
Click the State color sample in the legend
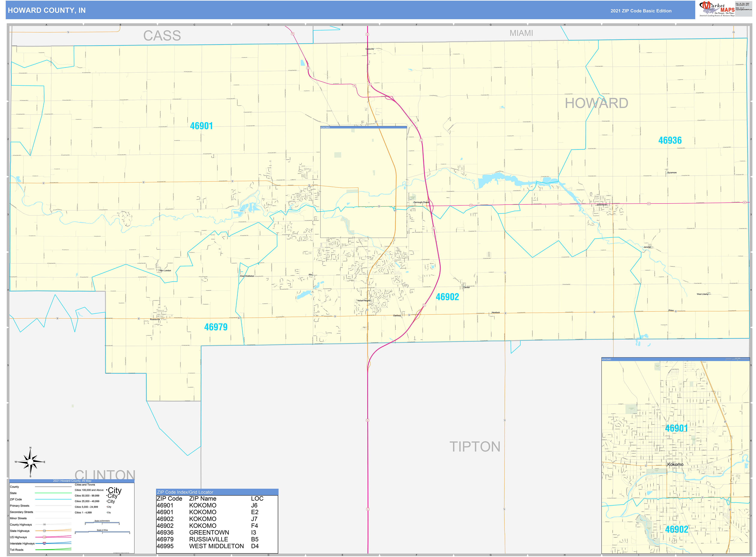53,493
